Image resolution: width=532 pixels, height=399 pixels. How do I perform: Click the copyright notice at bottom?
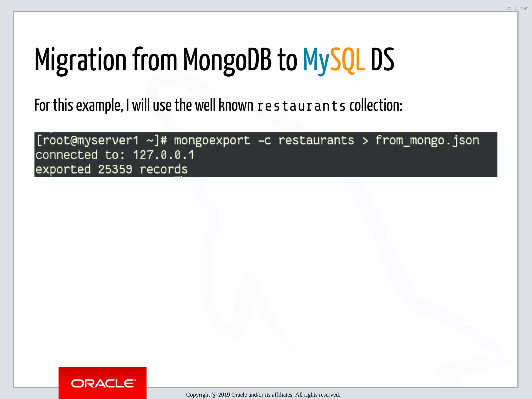[x=263, y=395]
